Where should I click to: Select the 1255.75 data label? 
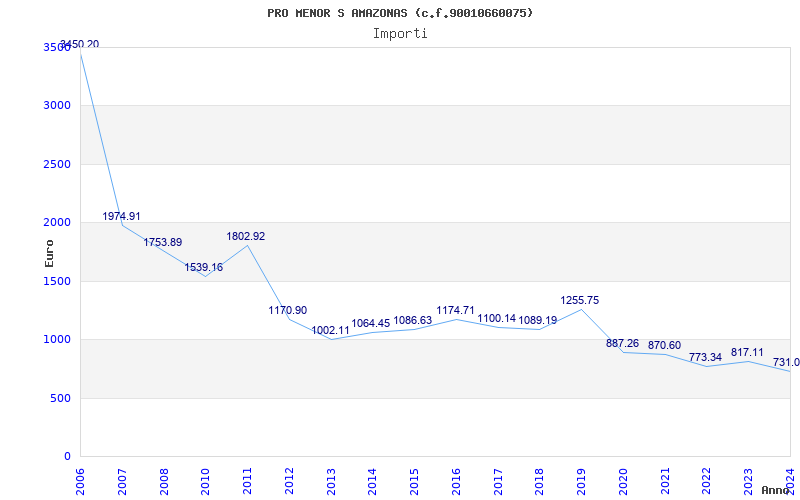[580, 301]
